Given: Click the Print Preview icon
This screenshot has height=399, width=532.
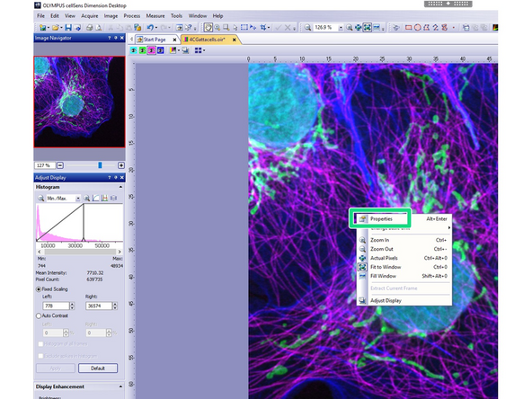Looking at the screenshot, I should 98,28.
